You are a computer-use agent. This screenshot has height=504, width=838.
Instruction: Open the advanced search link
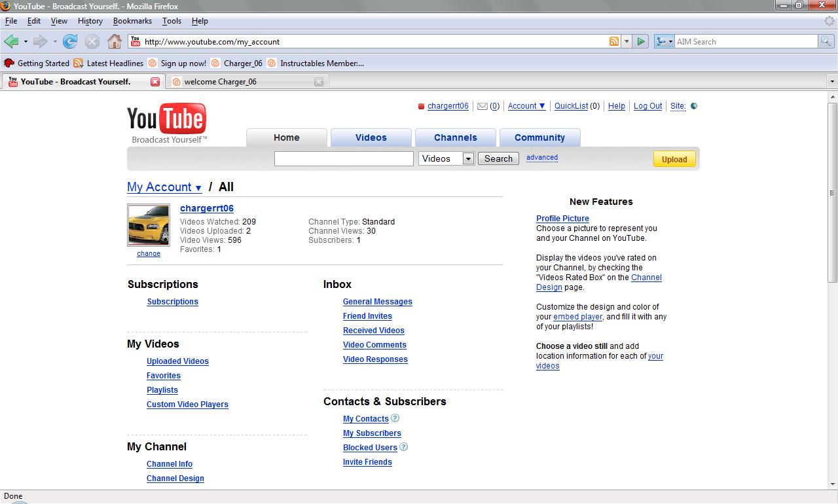[542, 158]
